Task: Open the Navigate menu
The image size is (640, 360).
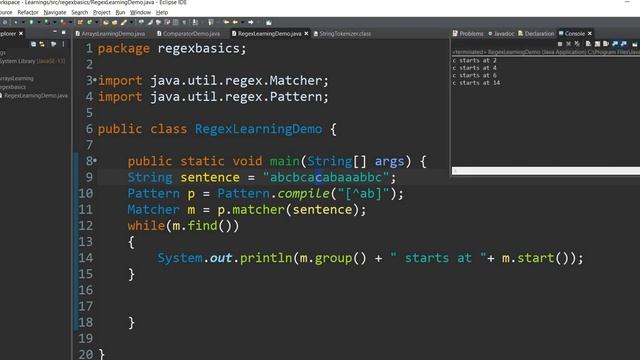Action: point(55,12)
